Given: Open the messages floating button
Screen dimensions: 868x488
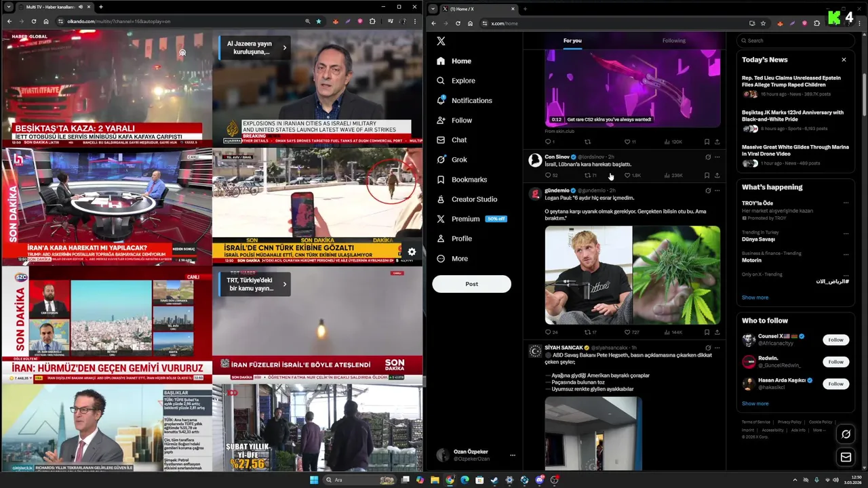Looking at the screenshot, I should (x=846, y=457).
